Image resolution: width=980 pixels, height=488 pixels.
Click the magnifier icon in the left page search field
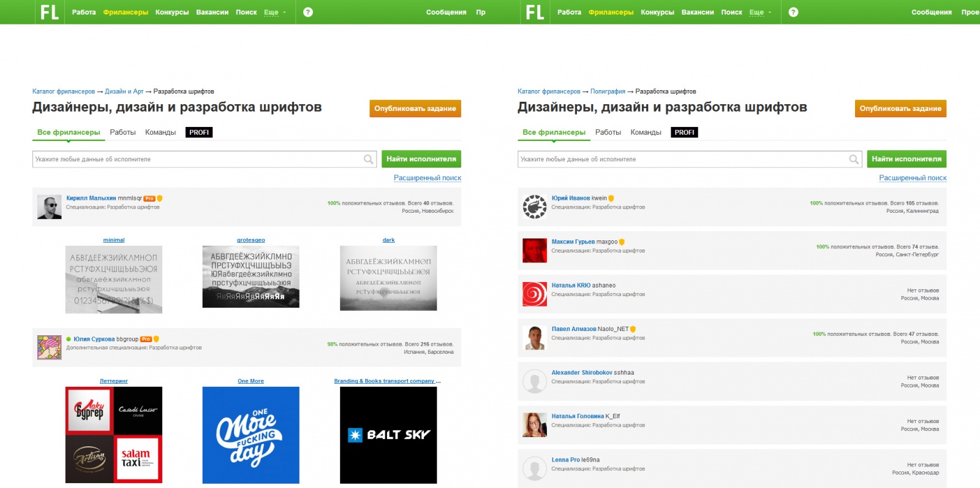click(368, 159)
